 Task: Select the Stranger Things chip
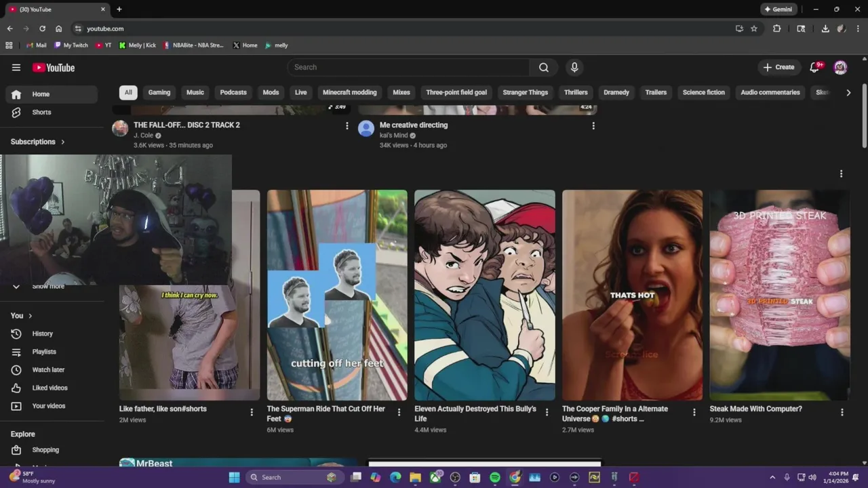(526, 92)
